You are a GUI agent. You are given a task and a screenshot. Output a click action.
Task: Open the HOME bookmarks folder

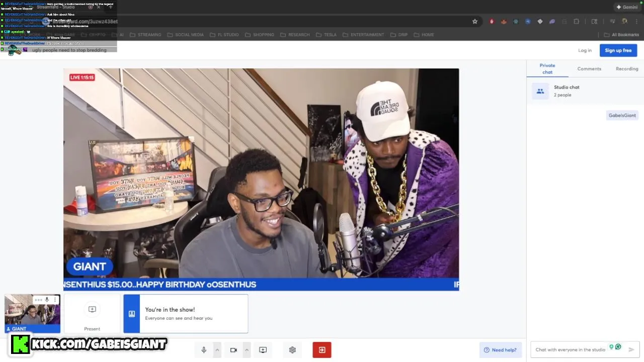[424, 35]
